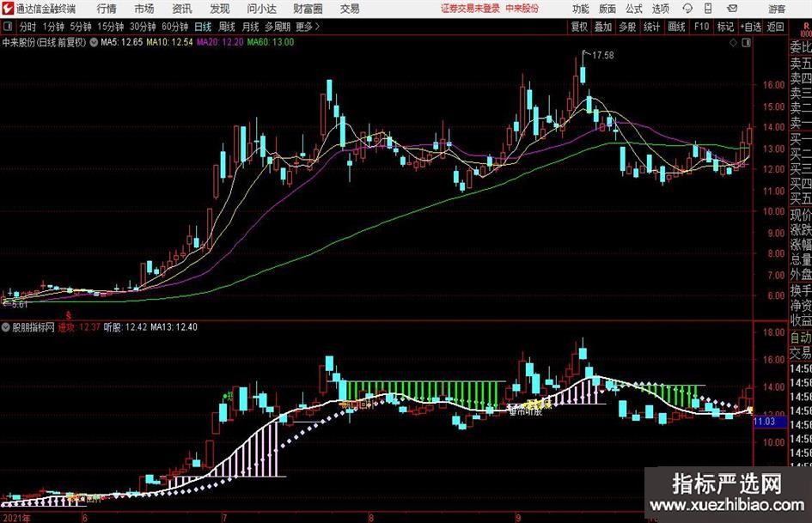This screenshot has height=523, width=812.
Task: Click the 多股 multi-stock toolbar button
Action: tap(627, 27)
